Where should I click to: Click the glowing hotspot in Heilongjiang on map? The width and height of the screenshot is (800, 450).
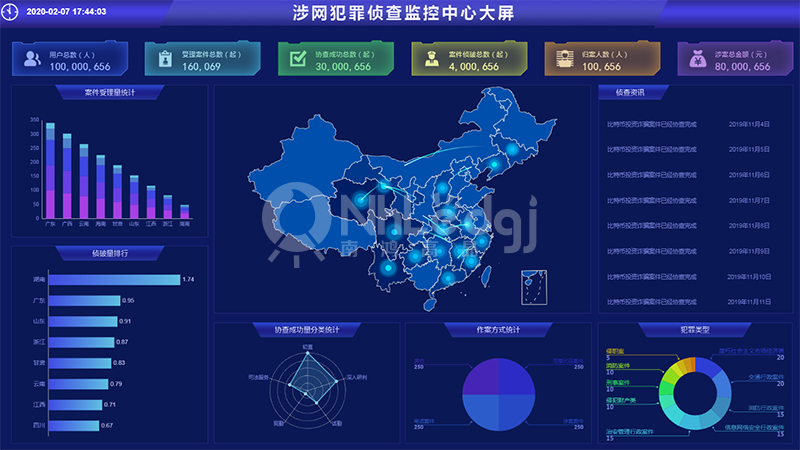point(512,149)
